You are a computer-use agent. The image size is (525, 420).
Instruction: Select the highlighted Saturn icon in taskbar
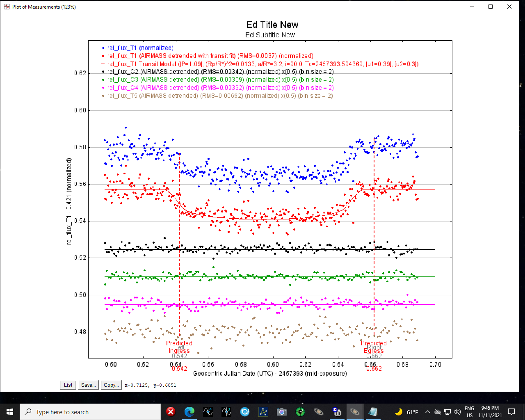[355, 411]
